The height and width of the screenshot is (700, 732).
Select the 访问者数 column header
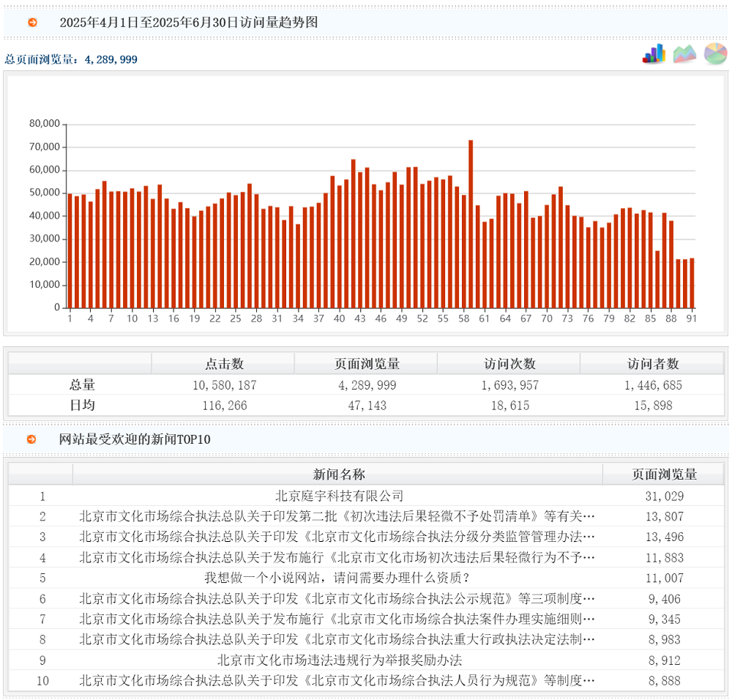(x=653, y=364)
